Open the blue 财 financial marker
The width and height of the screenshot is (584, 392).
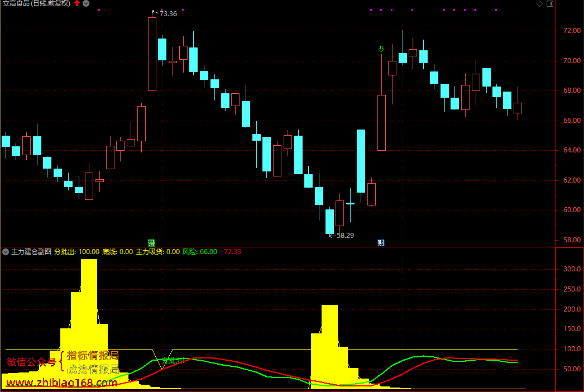point(381,243)
